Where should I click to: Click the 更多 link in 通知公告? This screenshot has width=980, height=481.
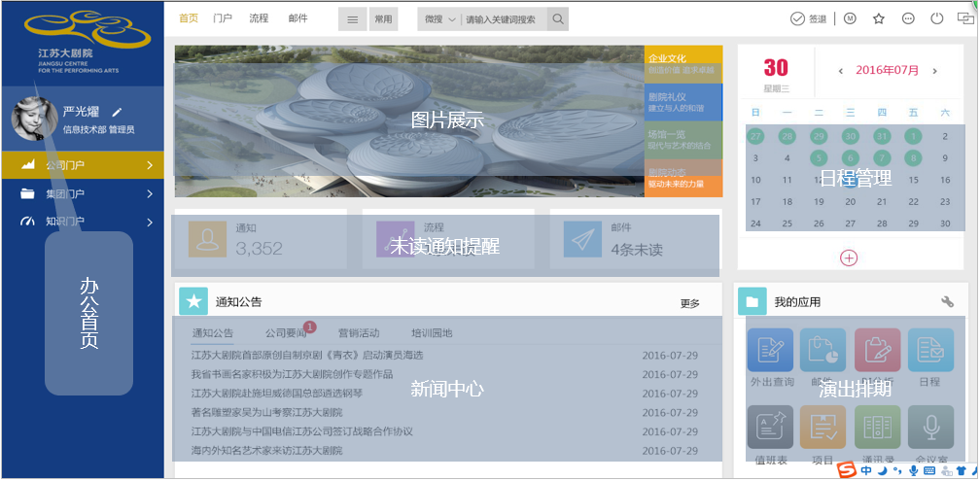[690, 303]
